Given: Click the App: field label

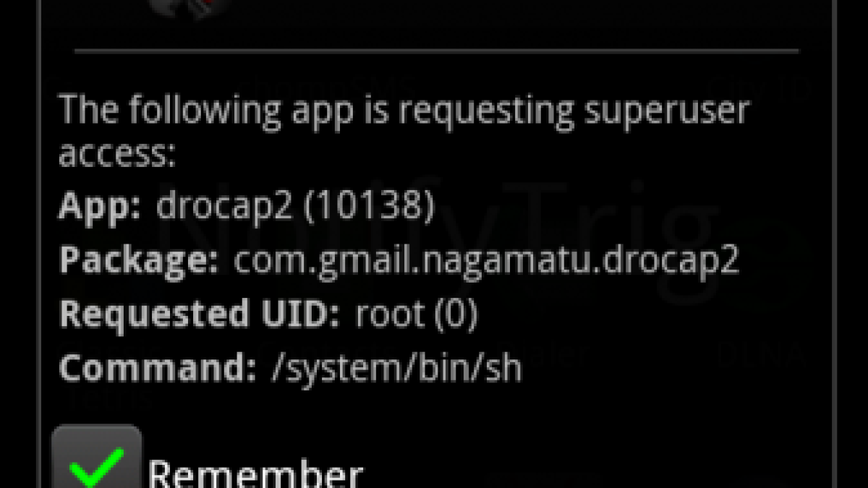Looking at the screenshot, I should (x=100, y=207).
